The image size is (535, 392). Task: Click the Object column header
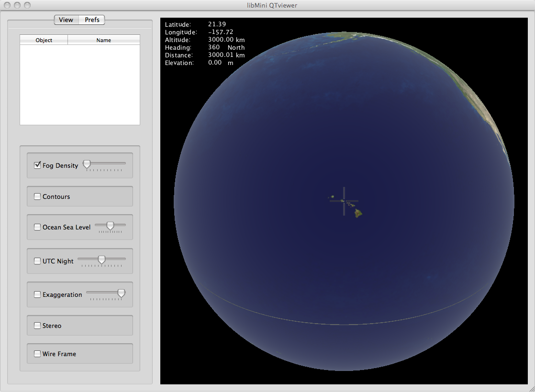pos(44,40)
